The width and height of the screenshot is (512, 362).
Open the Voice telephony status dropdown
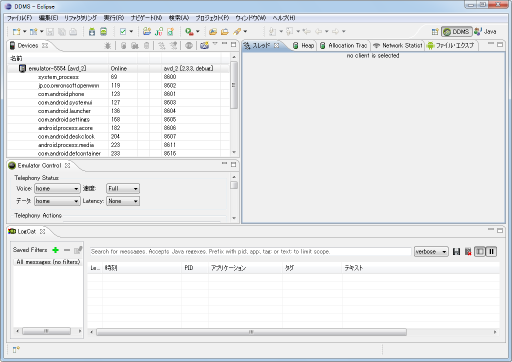(57, 189)
